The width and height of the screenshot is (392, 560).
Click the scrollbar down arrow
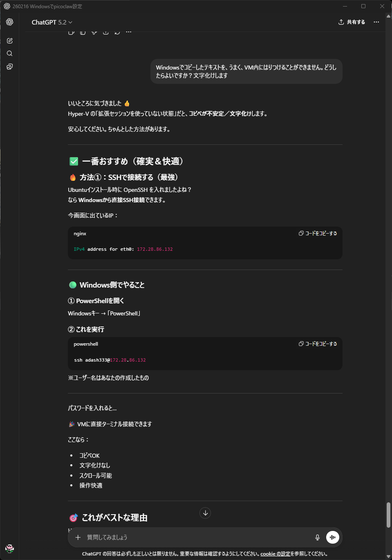[388, 557]
